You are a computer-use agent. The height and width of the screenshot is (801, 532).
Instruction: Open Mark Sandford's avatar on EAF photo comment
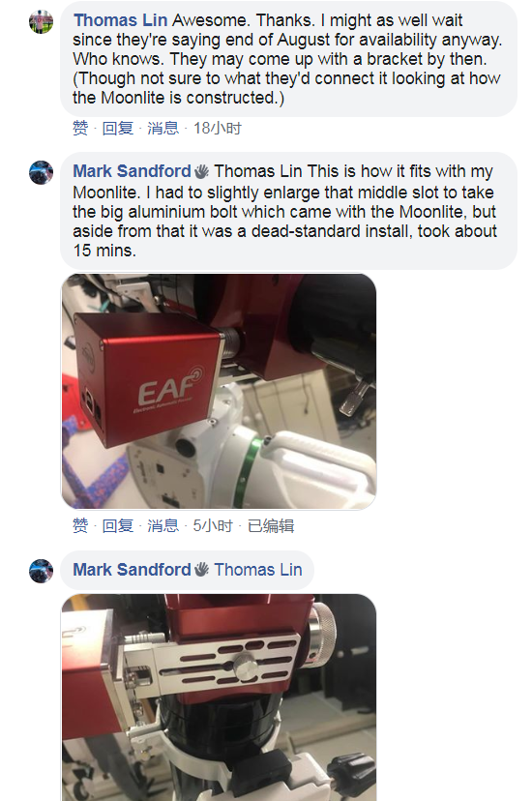point(41,172)
